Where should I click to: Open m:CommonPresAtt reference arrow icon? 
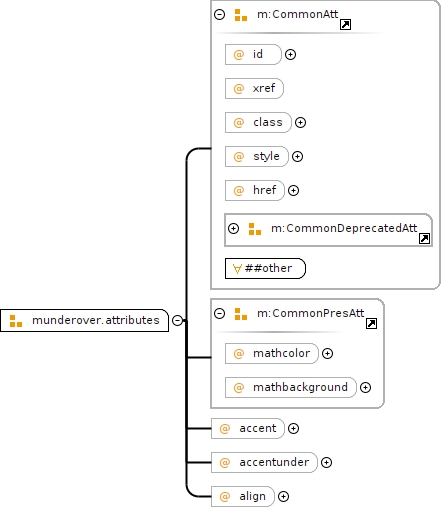(x=371, y=323)
